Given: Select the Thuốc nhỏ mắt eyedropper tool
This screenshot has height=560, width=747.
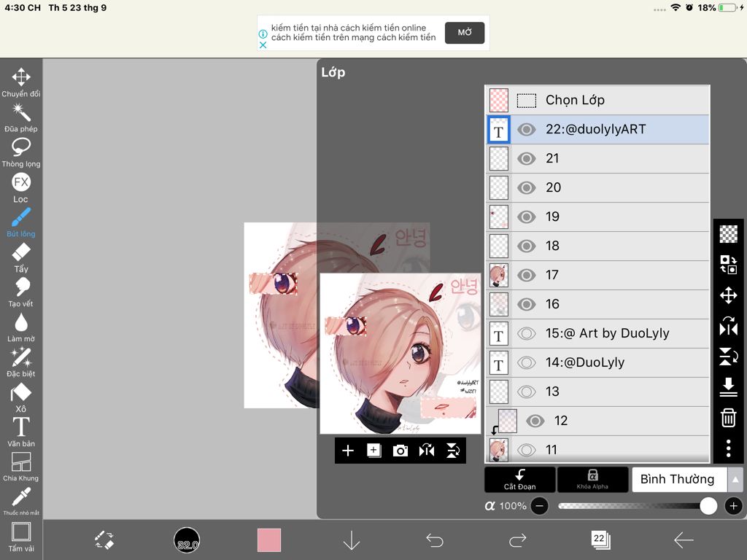Looking at the screenshot, I should (x=21, y=501).
